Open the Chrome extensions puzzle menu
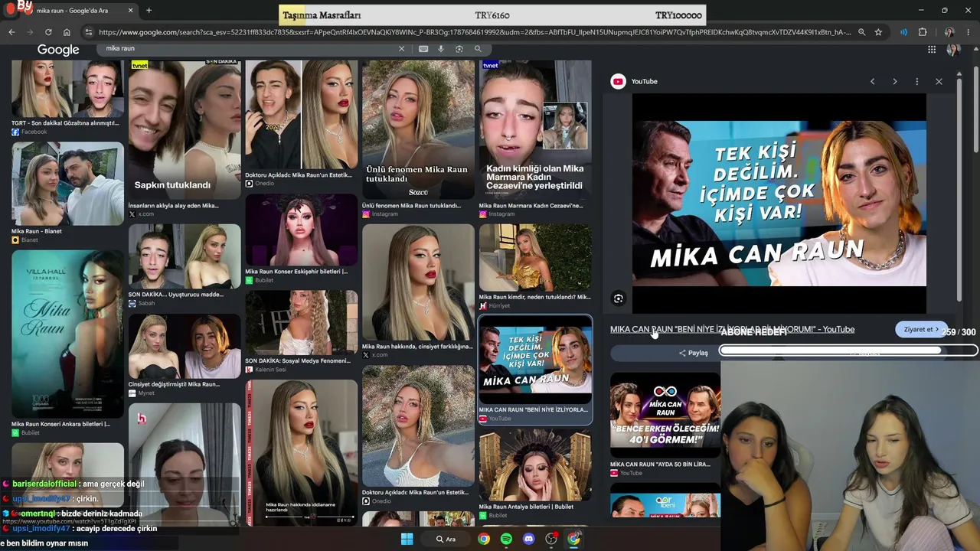 pyautogui.click(x=923, y=32)
